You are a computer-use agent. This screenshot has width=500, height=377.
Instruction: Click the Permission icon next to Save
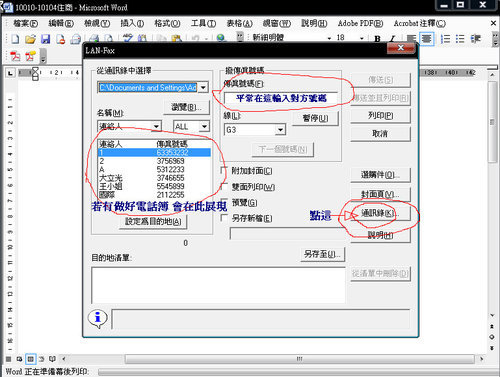pyautogui.click(x=61, y=39)
